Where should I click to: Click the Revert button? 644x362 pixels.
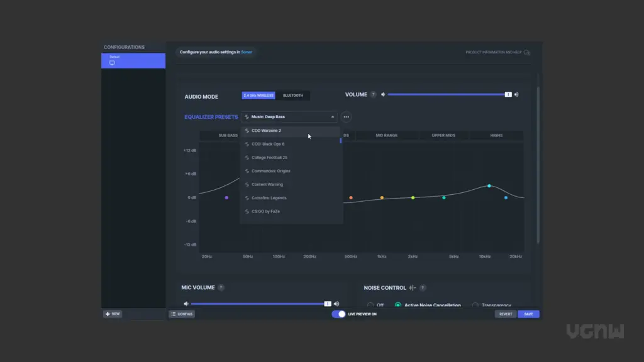[506, 314]
